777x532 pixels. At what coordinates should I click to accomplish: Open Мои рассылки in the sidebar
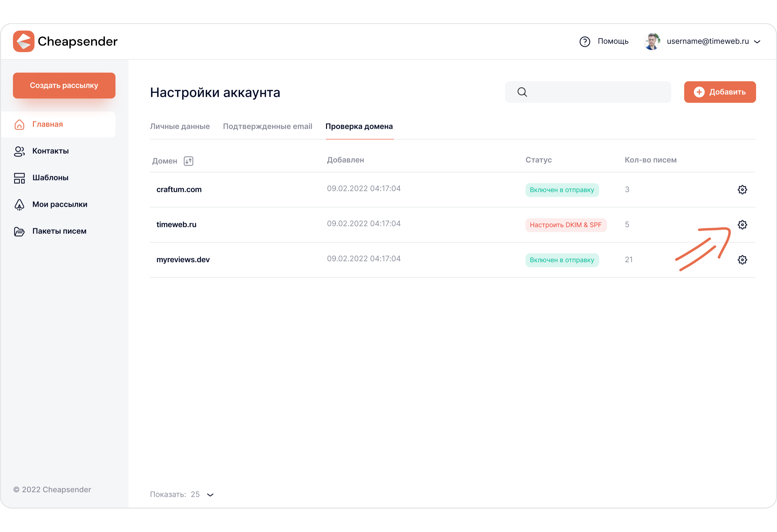click(x=60, y=205)
